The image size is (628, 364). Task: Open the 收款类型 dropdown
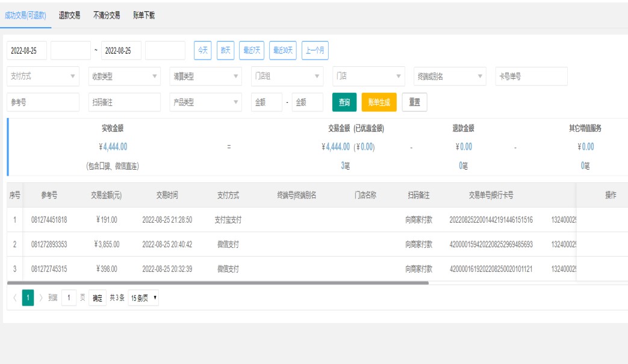coord(125,76)
